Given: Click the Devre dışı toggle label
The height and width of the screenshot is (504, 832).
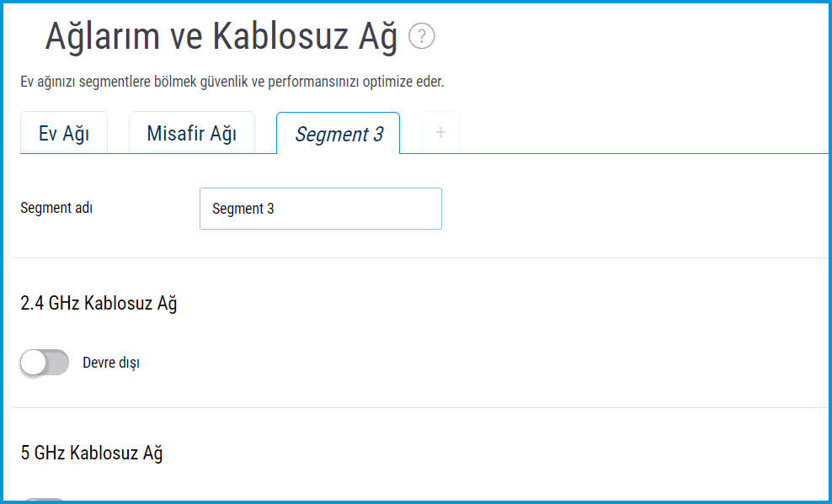Looking at the screenshot, I should pyautogui.click(x=111, y=363).
